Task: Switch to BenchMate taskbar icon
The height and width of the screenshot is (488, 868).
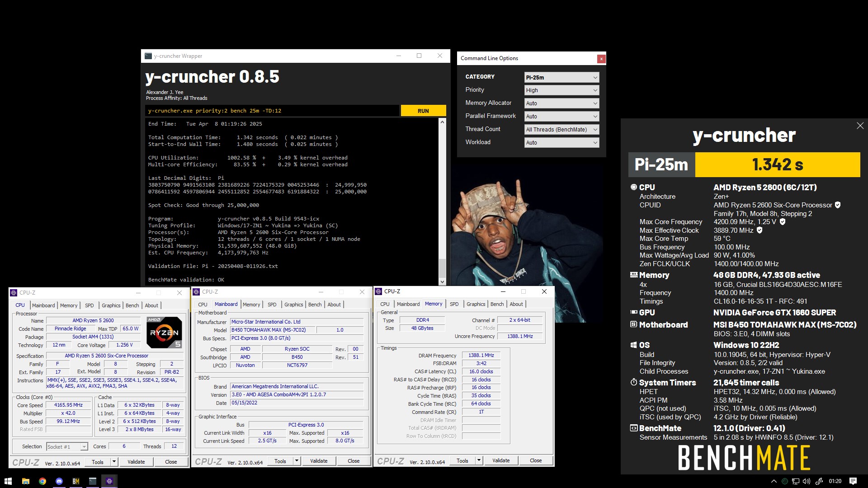Action: click(x=76, y=481)
